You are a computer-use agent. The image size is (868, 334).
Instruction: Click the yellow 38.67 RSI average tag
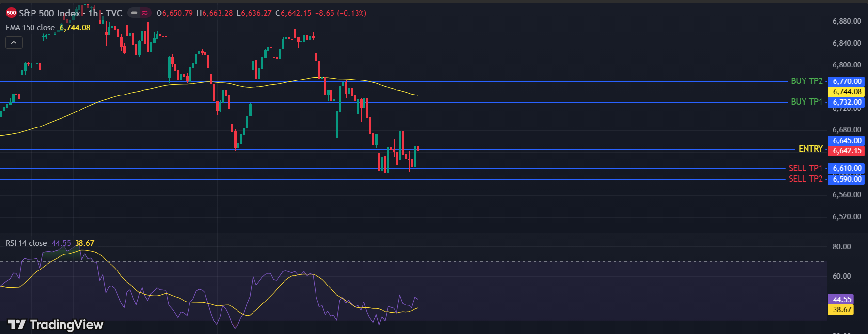pyautogui.click(x=841, y=310)
